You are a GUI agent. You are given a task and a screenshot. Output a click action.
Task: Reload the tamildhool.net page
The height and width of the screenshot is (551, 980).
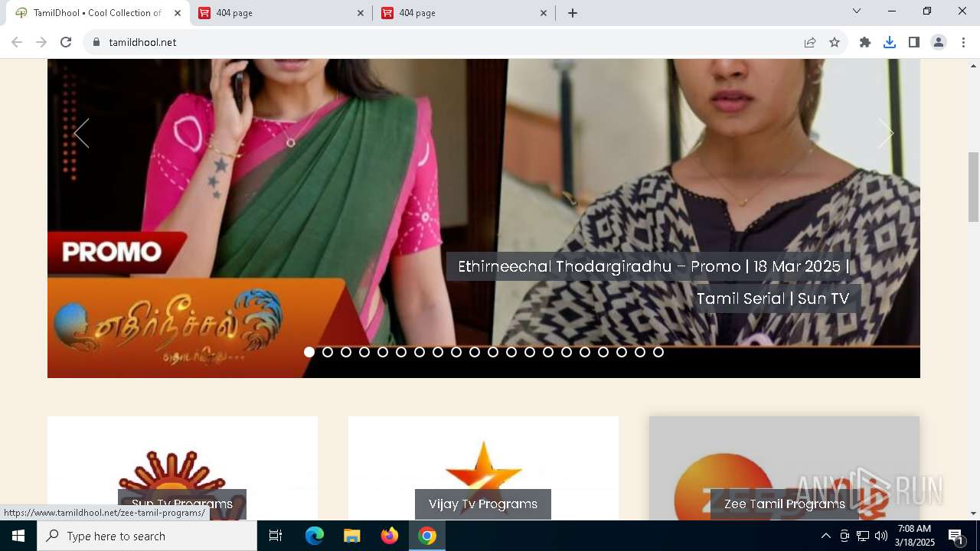tap(66, 42)
